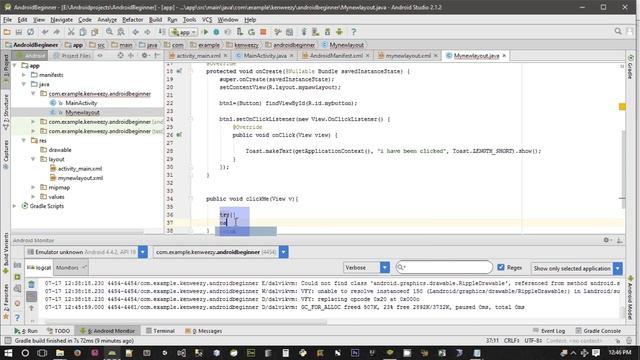Click the Windows Start button
The width and height of the screenshot is (640, 360).
[8, 353]
